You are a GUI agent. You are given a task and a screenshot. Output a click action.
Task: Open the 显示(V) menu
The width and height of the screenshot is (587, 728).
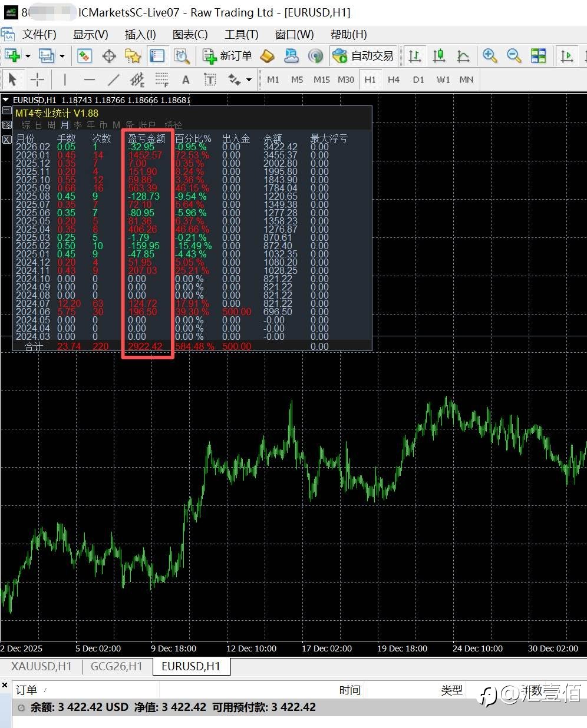90,34
